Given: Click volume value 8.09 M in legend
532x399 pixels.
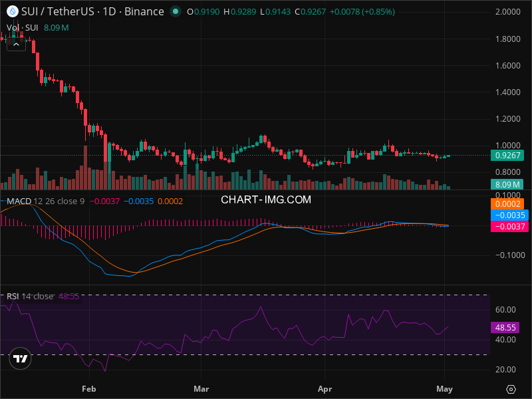Looking at the screenshot, I should point(57,28).
